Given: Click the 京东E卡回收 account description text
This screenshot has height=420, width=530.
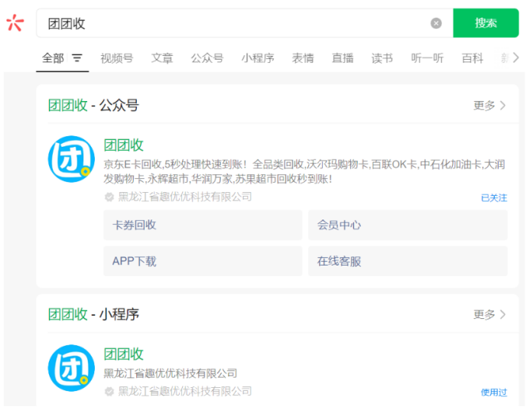Looking at the screenshot, I should pyautogui.click(x=304, y=171).
